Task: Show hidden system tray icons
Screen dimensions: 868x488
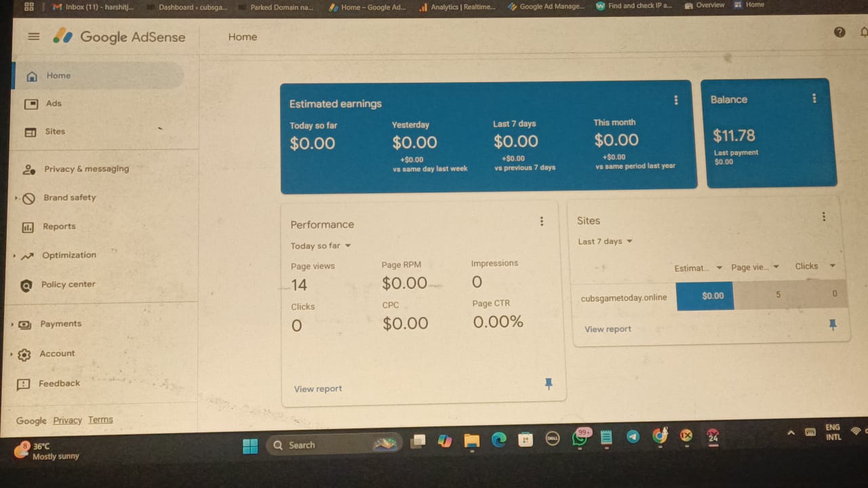Action: click(x=791, y=432)
